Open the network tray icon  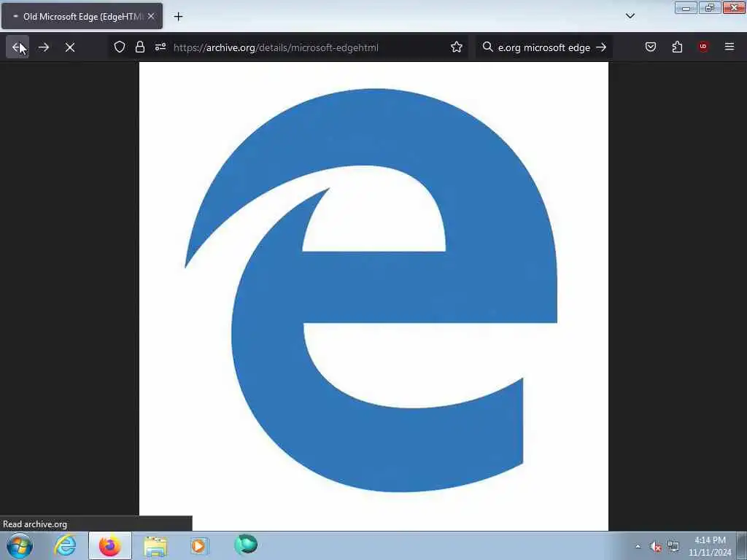(673, 547)
